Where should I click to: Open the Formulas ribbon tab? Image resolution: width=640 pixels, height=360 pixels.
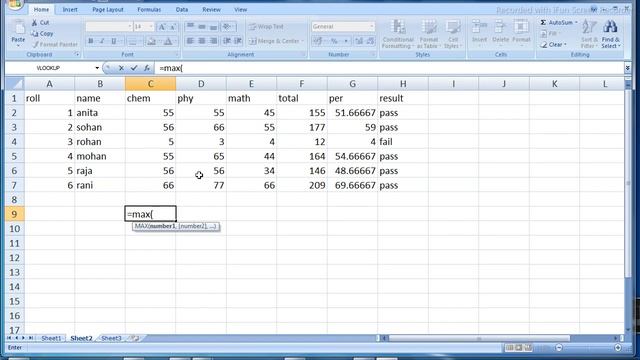(149, 9)
